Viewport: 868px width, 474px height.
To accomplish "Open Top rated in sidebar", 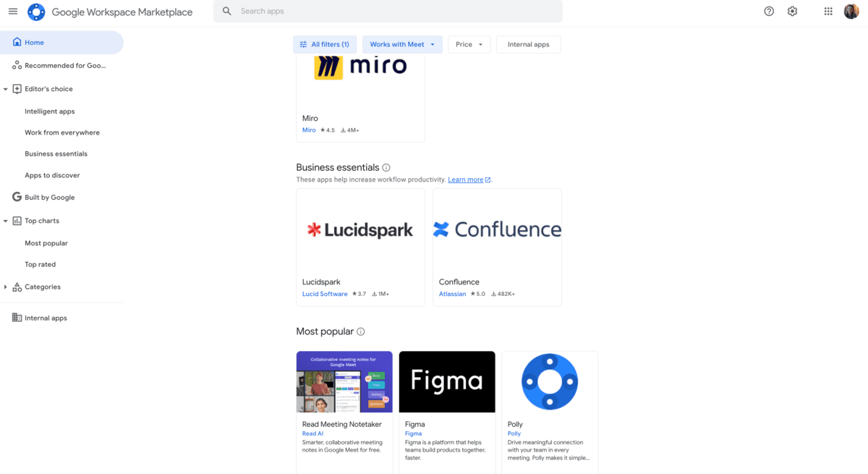I will coord(41,264).
